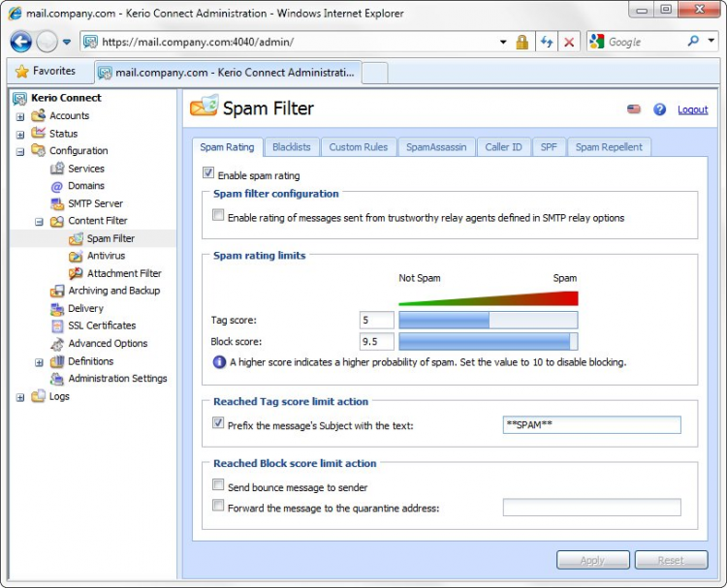Screen dimensions: 727x588
Task: Click the Accounts icon in sidebar
Action: pyautogui.click(x=38, y=115)
